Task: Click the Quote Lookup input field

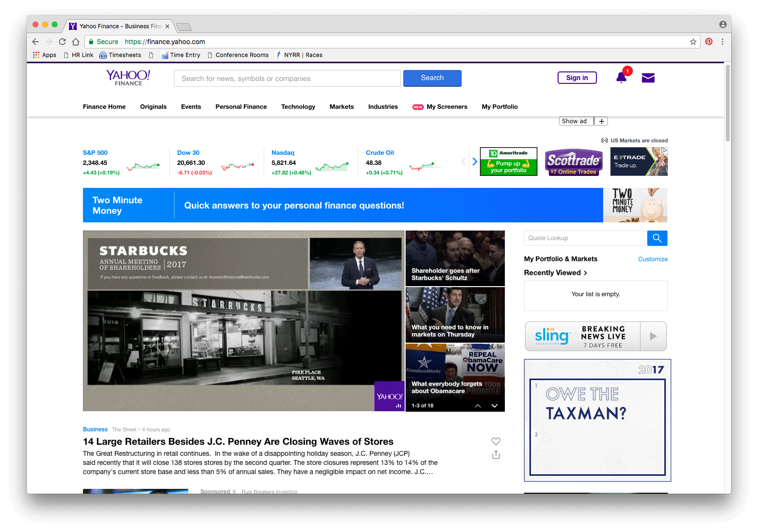Action: (x=585, y=238)
